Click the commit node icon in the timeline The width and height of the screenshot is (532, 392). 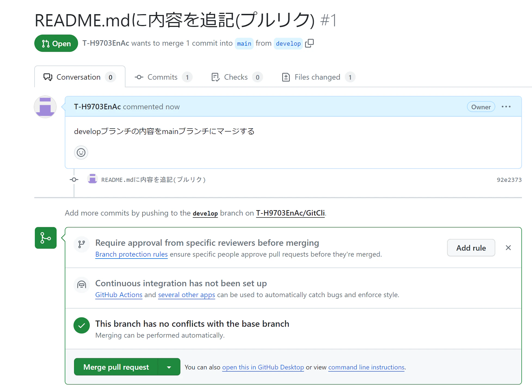(x=74, y=180)
